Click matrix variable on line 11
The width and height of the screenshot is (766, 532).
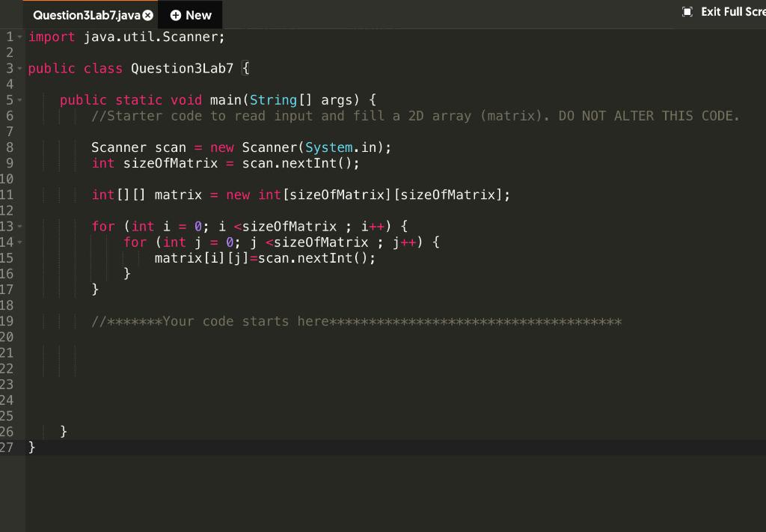(x=178, y=195)
